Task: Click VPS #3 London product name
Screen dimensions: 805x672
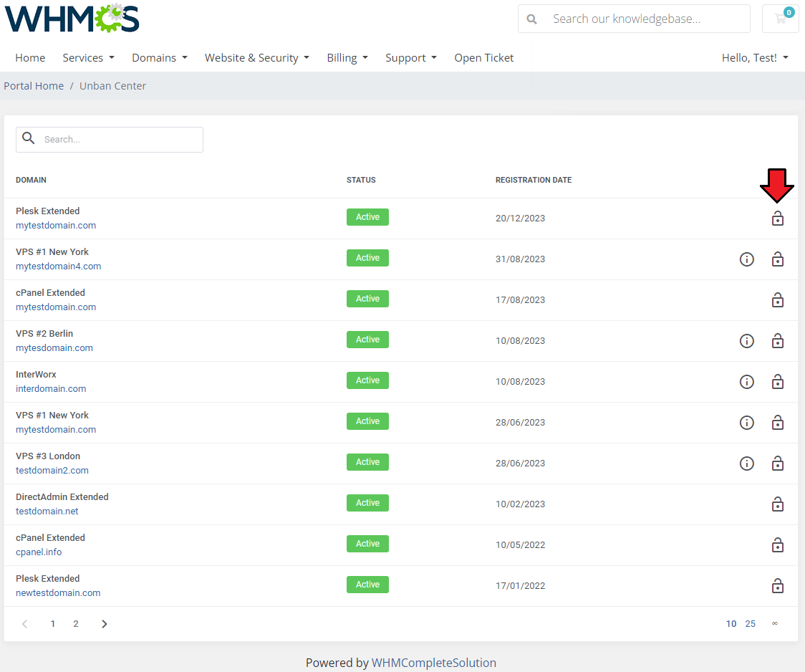Action: tap(48, 456)
